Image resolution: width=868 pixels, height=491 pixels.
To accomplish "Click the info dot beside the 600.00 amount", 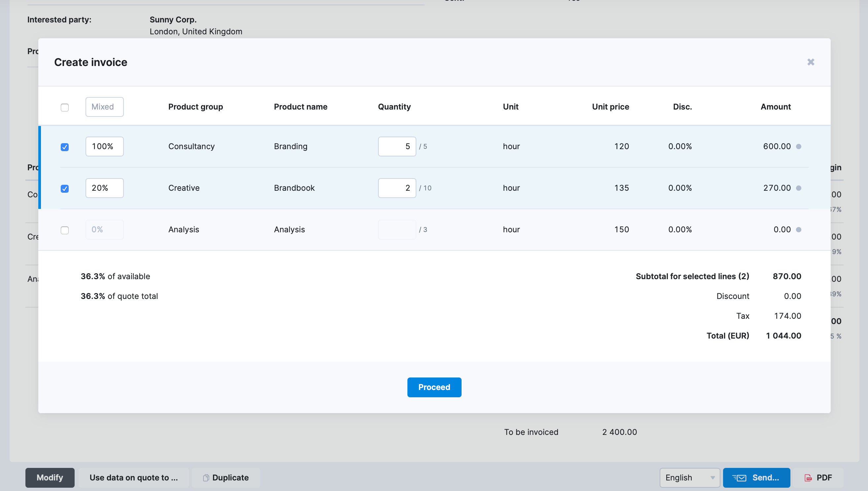I will [x=799, y=147].
